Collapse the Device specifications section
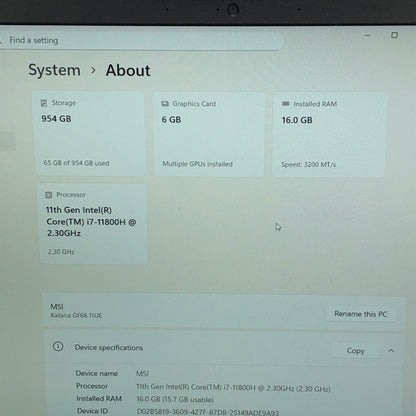This screenshot has width=416, height=416. [391, 350]
